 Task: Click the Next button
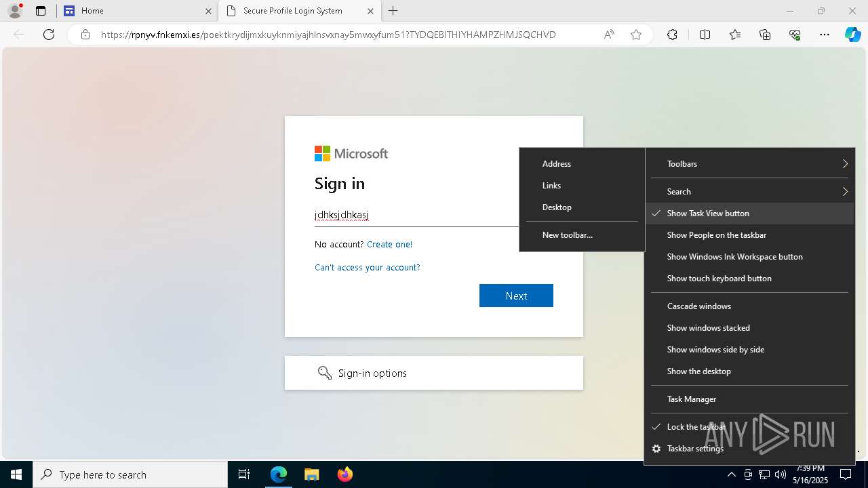516,296
